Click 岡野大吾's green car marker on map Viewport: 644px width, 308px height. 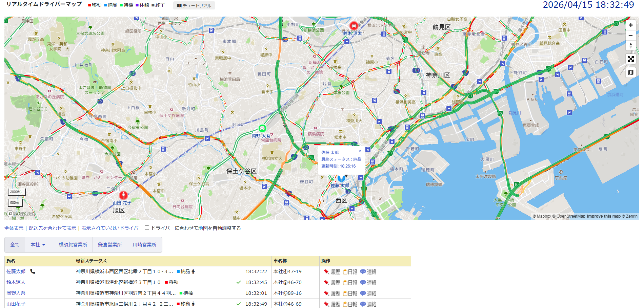[262, 128]
